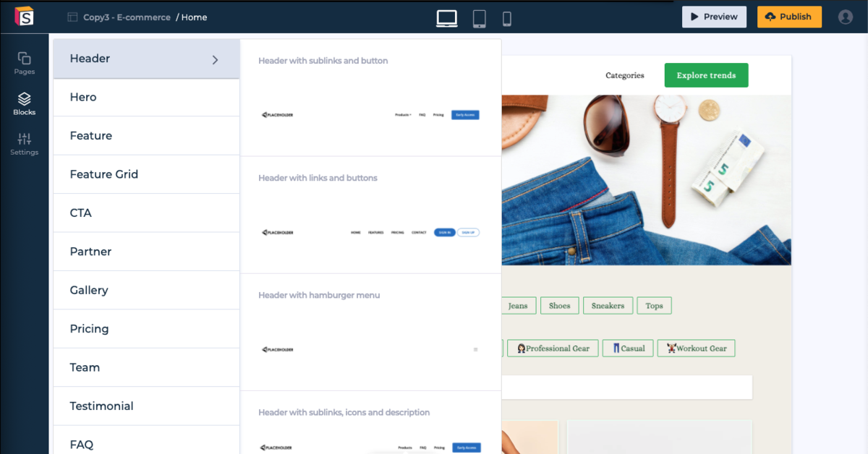Select the Feature Grid block category
Viewport: 868px width, 454px height.
click(x=146, y=174)
